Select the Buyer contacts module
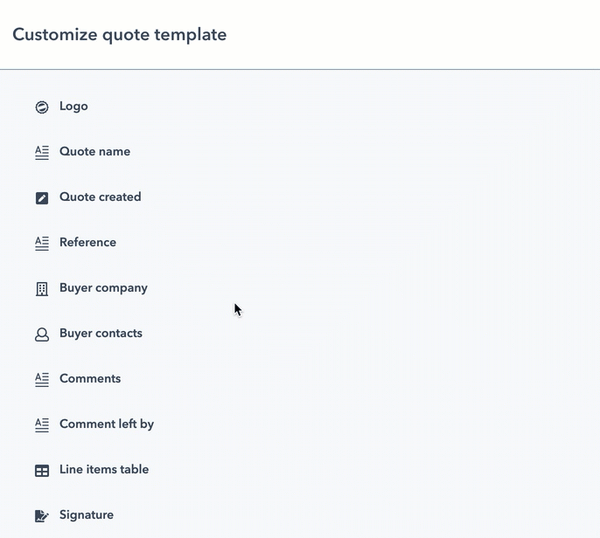Image resolution: width=600 pixels, height=538 pixels. point(101,333)
